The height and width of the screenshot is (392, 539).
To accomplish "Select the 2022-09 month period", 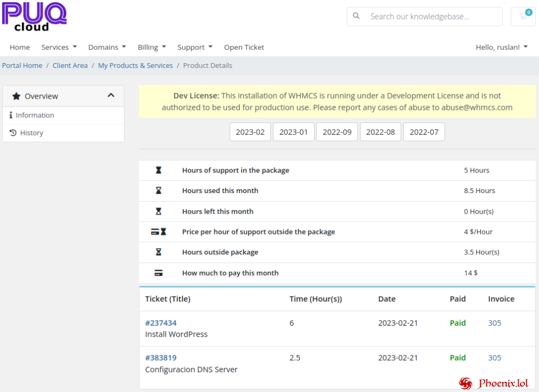I will click(337, 132).
